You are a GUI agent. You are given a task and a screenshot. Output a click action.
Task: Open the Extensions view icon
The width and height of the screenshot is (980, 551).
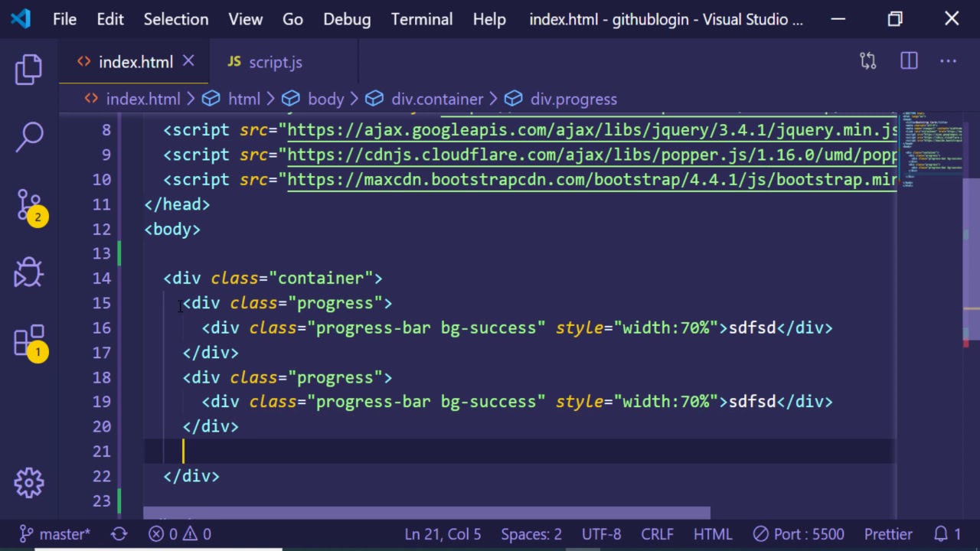(29, 341)
